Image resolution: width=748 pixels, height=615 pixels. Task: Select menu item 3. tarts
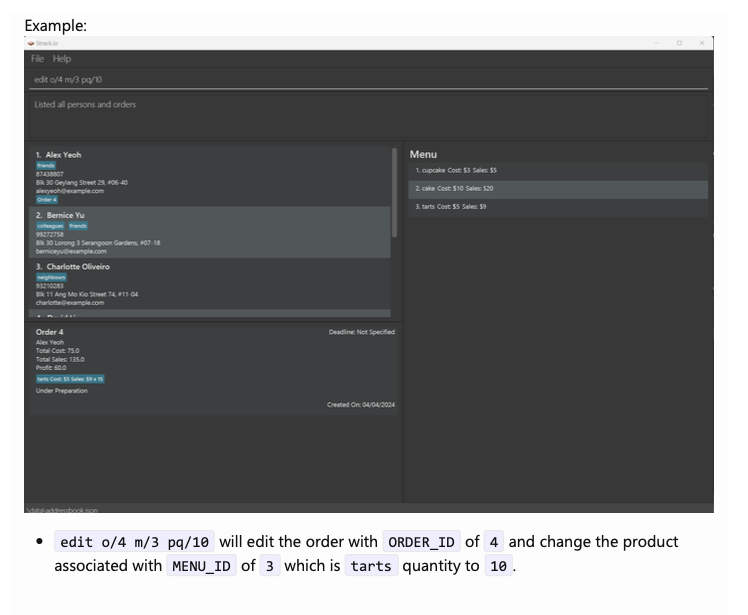point(558,207)
